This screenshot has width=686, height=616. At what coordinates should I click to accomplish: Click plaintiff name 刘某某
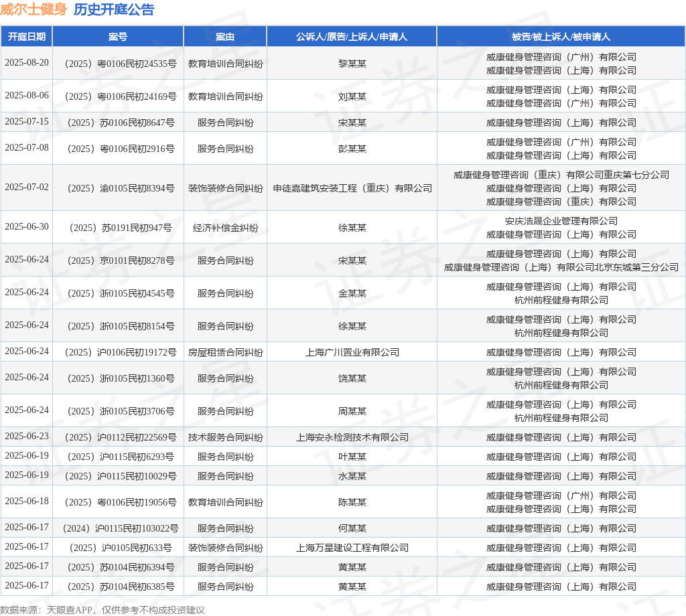tap(352, 96)
